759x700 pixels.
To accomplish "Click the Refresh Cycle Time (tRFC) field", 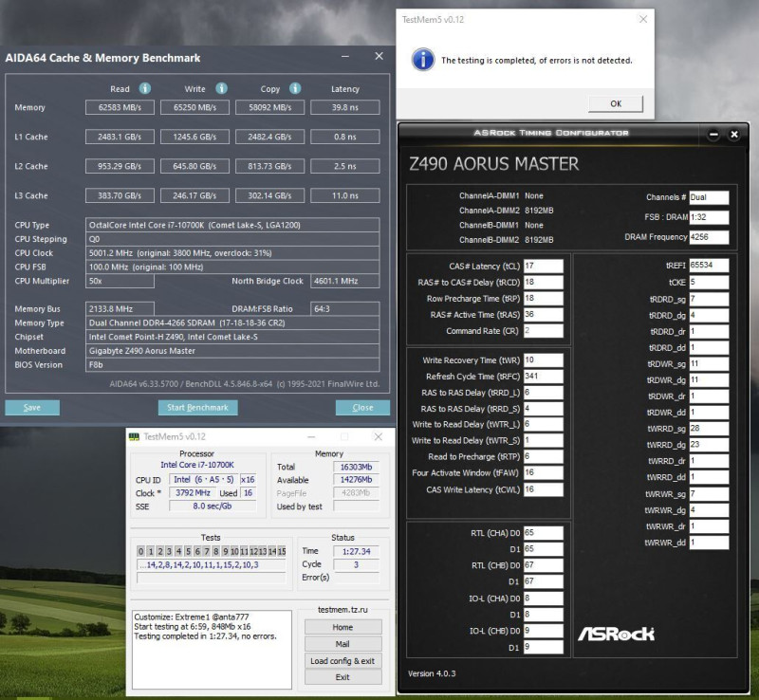I will click(543, 377).
